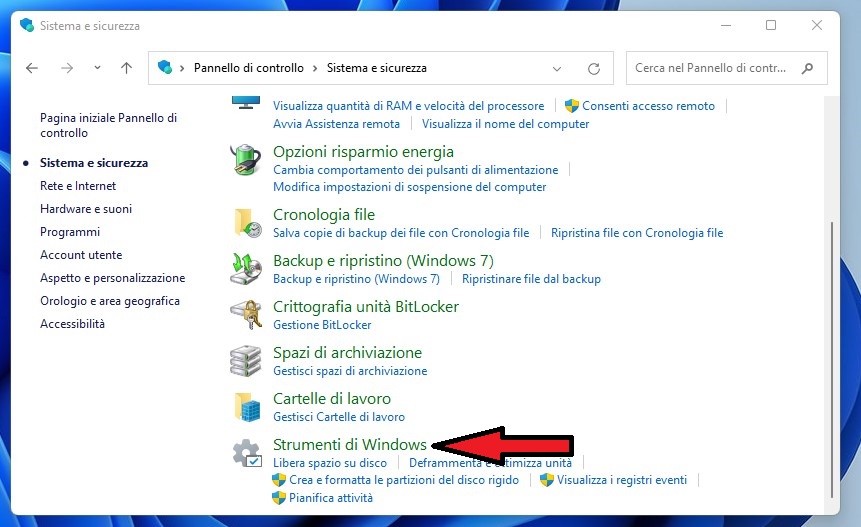Expand the address bar history dropdown
The height and width of the screenshot is (527, 861).
[557, 69]
